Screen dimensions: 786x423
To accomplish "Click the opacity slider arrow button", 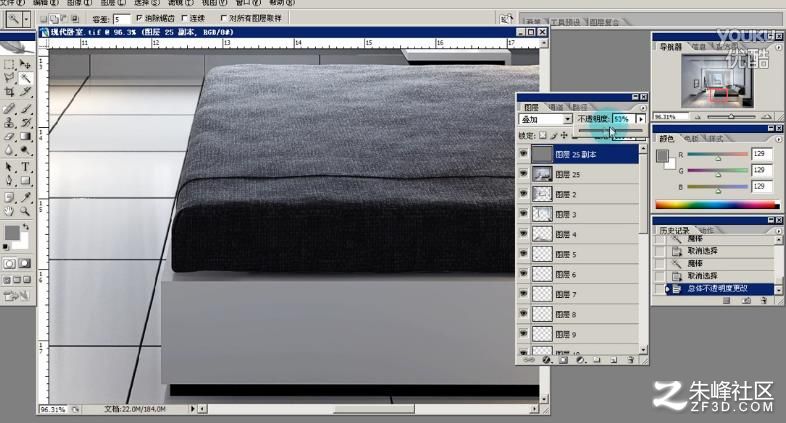I will tap(641, 119).
